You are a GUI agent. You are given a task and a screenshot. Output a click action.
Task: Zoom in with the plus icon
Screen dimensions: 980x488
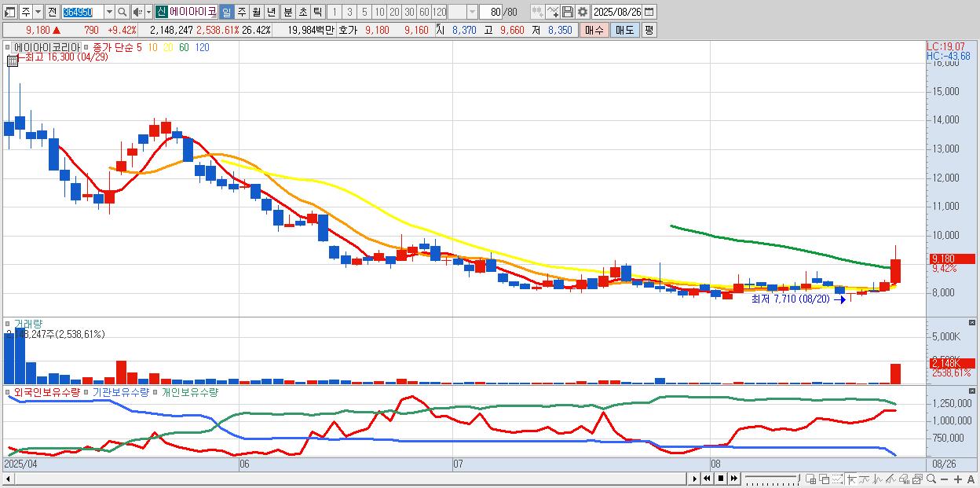pyautogui.click(x=957, y=479)
